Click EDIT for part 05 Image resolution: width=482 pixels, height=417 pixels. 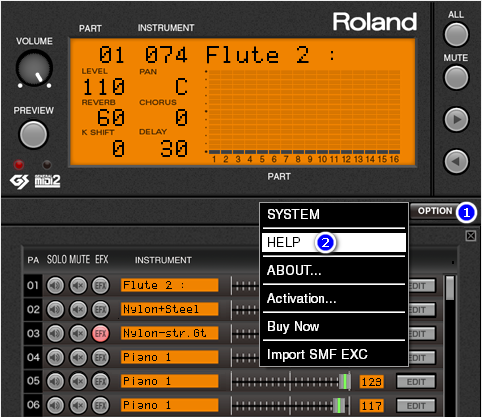click(416, 382)
